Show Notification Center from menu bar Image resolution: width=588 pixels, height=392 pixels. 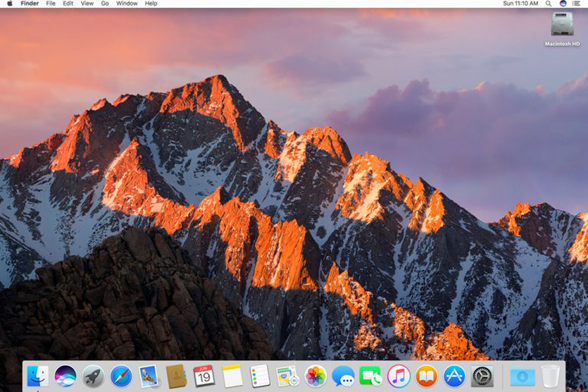click(577, 4)
